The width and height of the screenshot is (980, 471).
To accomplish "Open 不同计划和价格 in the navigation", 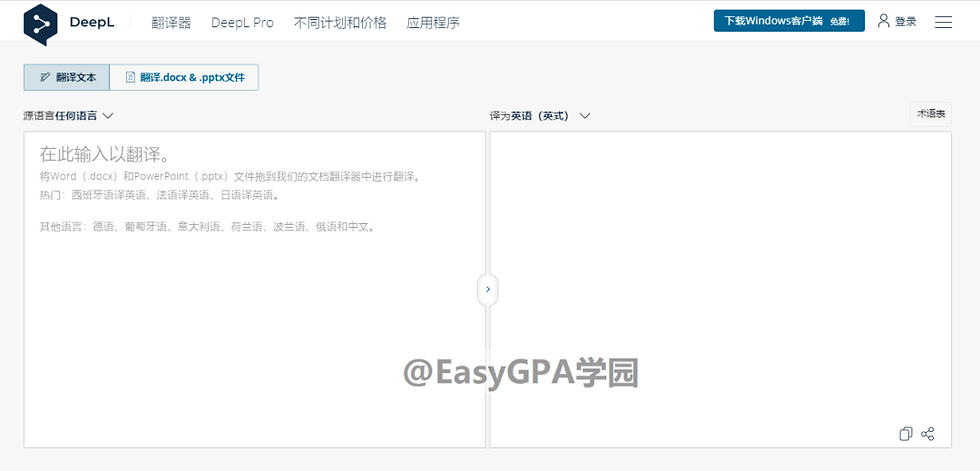I will 340,23.
